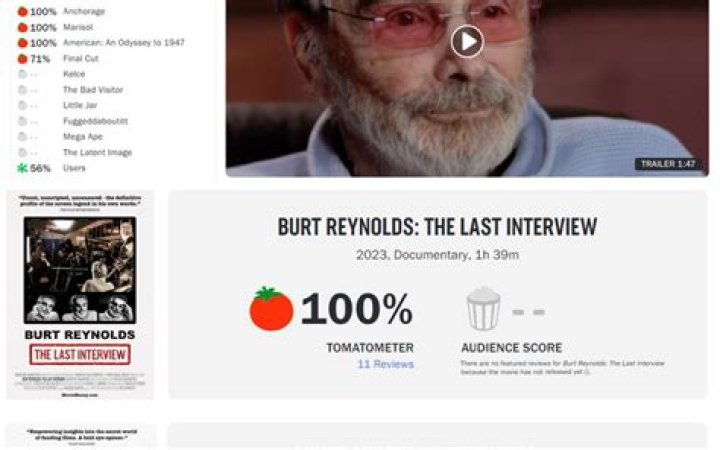Open Mega Ape list entry
Viewport: 720px width, 450px height.
(x=83, y=136)
